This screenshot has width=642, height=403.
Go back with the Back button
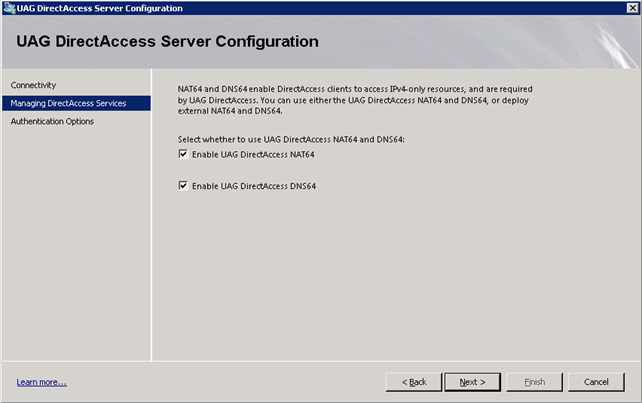[x=414, y=382]
